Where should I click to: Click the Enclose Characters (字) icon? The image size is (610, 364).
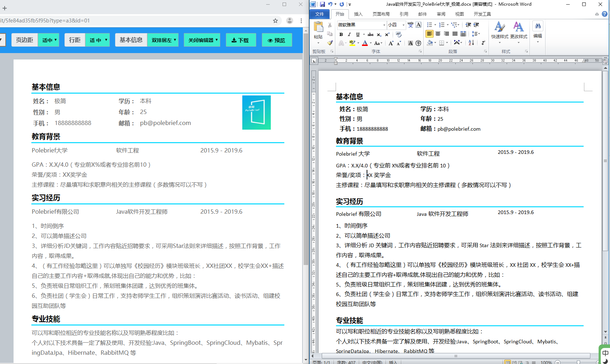418,43
